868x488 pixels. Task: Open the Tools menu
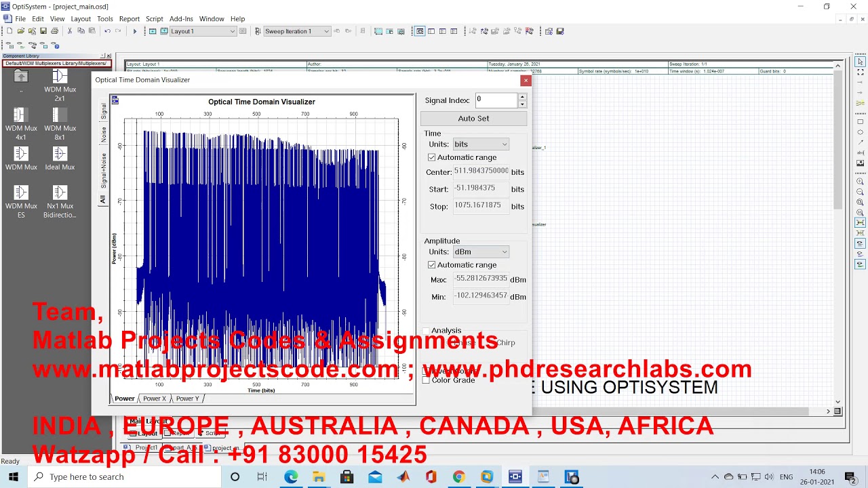point(105,19)
